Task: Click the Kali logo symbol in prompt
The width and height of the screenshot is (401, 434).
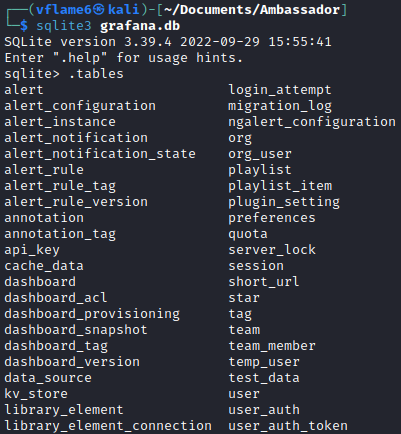Action: tap(99, 10)
